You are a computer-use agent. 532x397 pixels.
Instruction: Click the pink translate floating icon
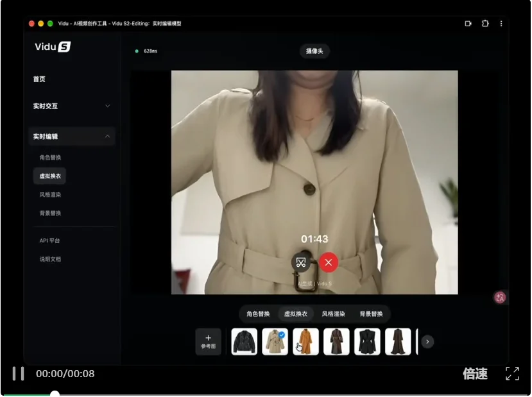[500, 298]
